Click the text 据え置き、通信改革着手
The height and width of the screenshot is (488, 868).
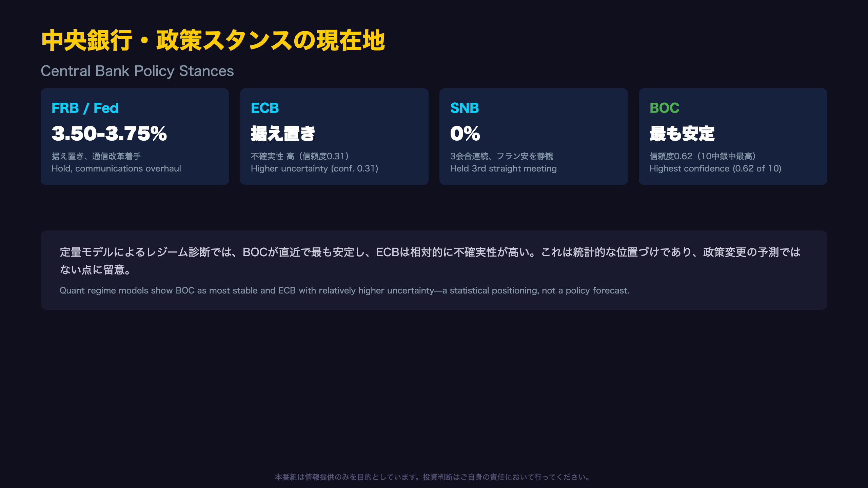click(x=96, y=156)
